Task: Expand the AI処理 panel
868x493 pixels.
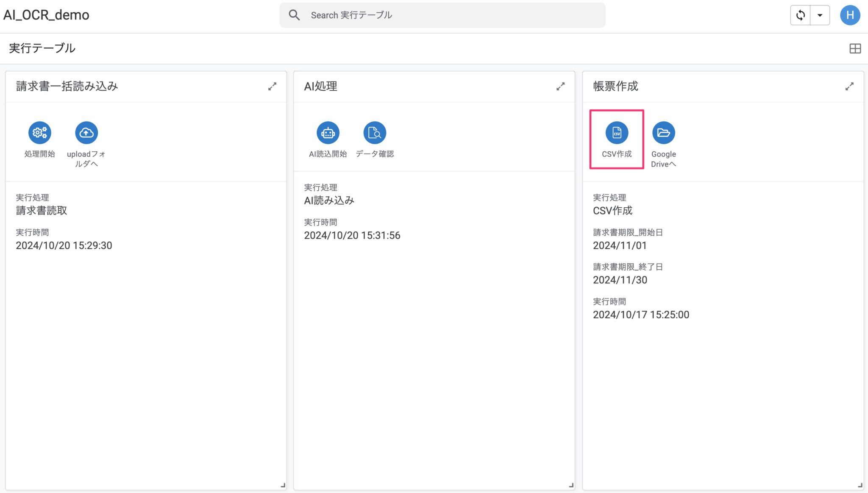Action: (x=560, y=86)
